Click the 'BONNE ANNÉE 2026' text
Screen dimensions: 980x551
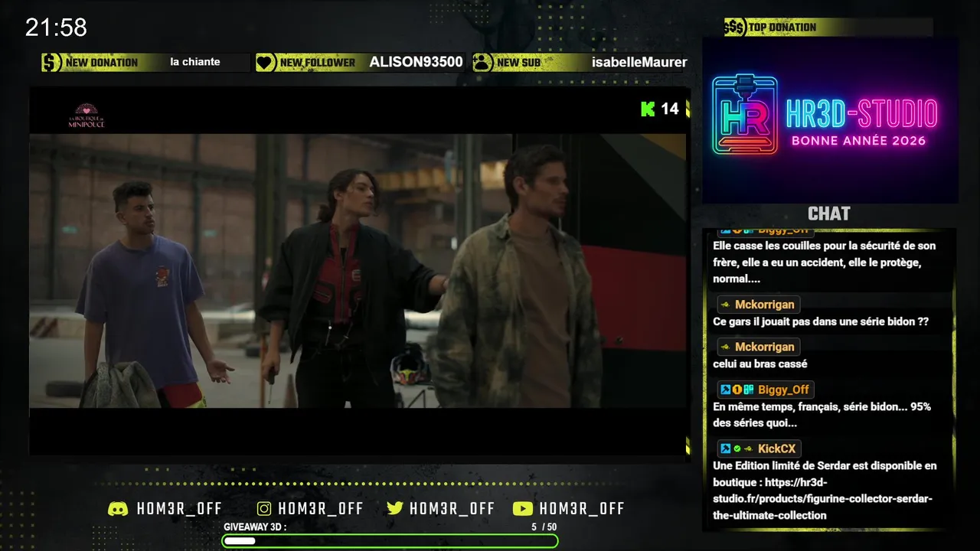[858, 141]
